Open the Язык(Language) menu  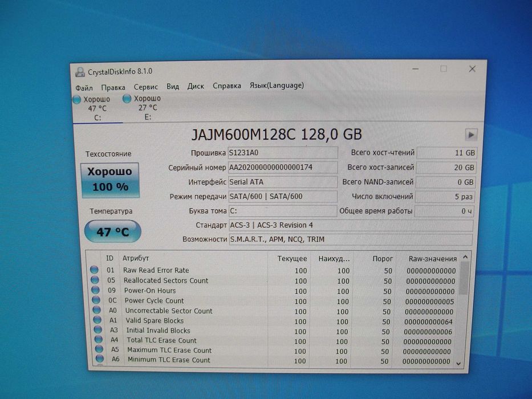point(277,85)
